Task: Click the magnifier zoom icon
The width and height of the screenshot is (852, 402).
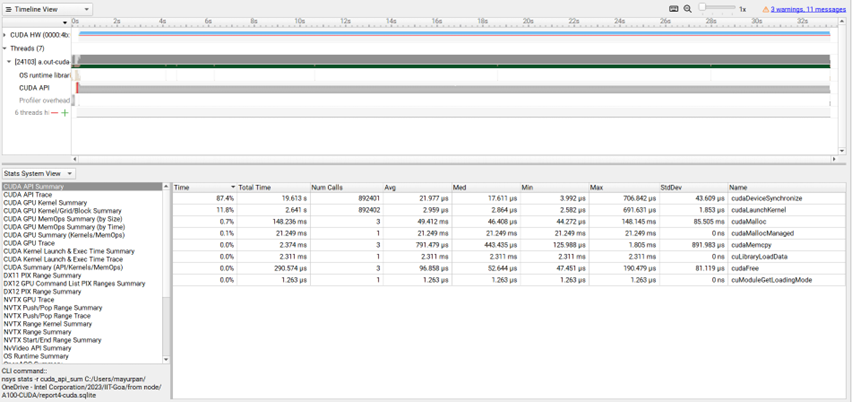Action: coord(688,8)
